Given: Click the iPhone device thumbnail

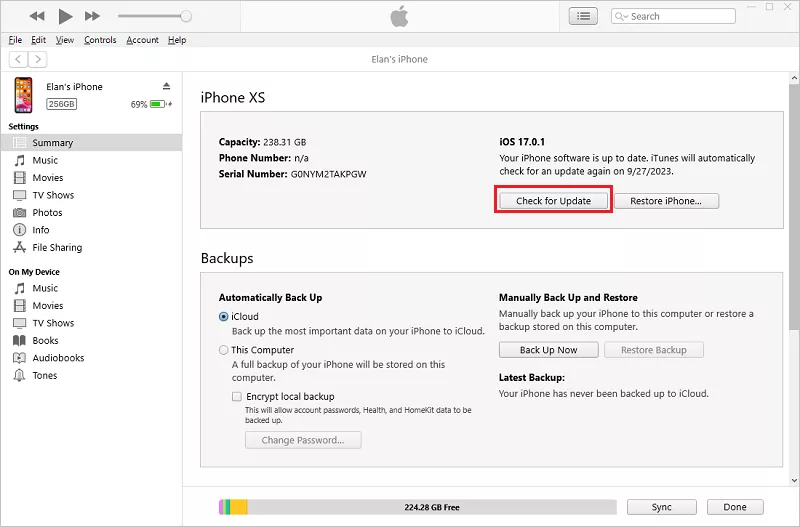Looking at the screenshot, I should click(x=23, y=95).
